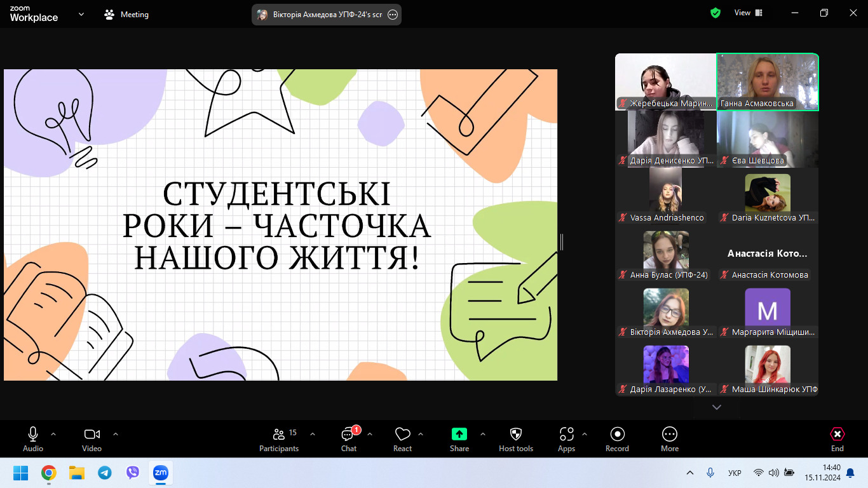Click the 15 participants count
Viewport: 868px width, 488px height.
[293, 433]
